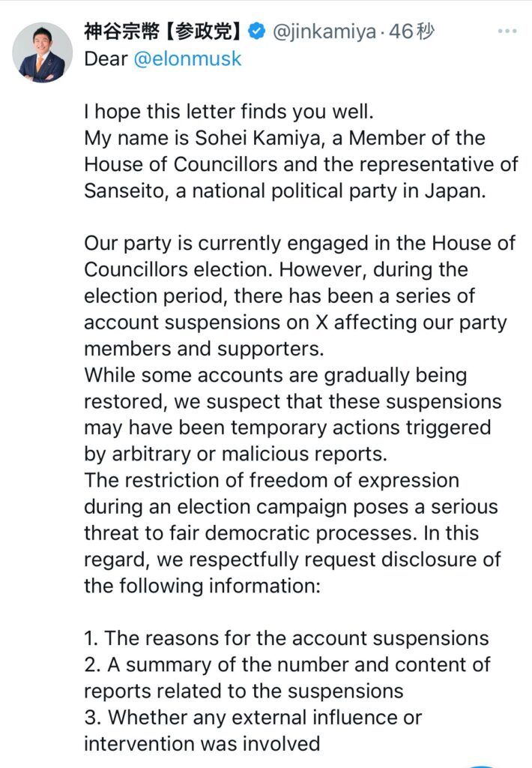Click the @jinkamiya handle

click(x=324, y=31)
